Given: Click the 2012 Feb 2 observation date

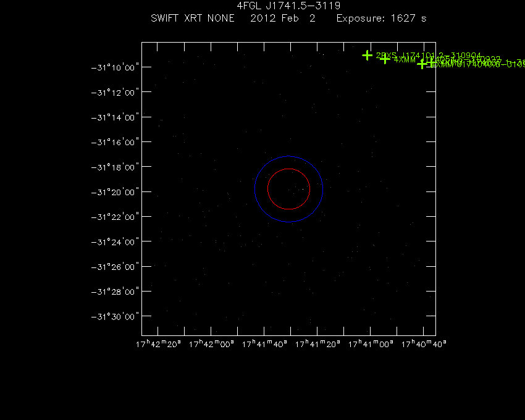Looking at the screenshot, I should pyautogui.click(x=283, y=18).
